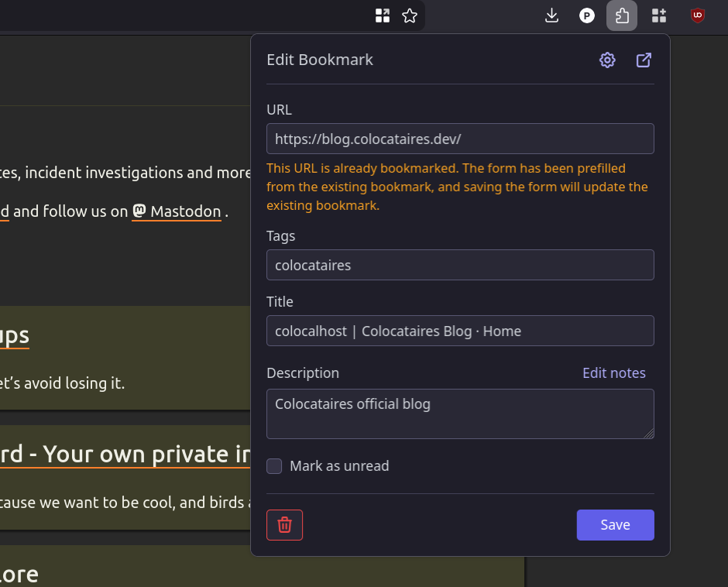Click into the Tags field
Image resolution: width=728 pixels, height=587 pixels.
click(460, 265)
